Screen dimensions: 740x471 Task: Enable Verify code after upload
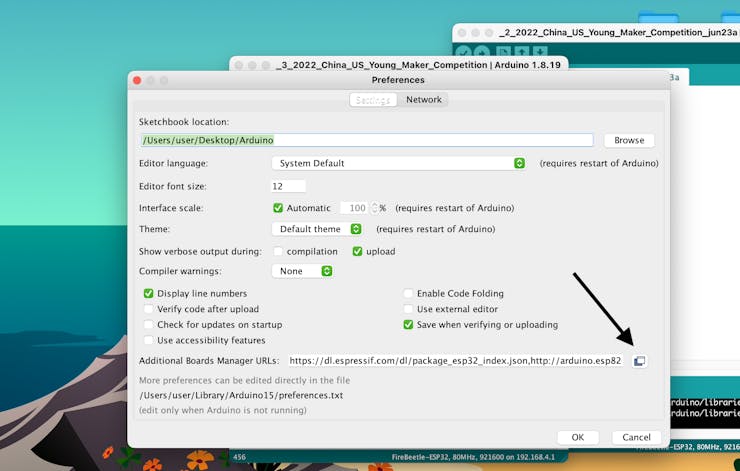148,309
